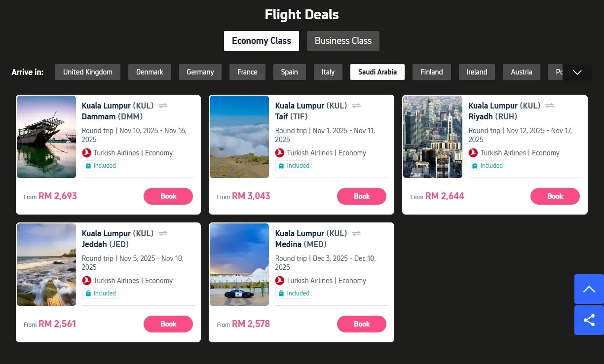Click Turkish Airlines logo on Riyadh card
Screen dimensions: 604x364
473,153
